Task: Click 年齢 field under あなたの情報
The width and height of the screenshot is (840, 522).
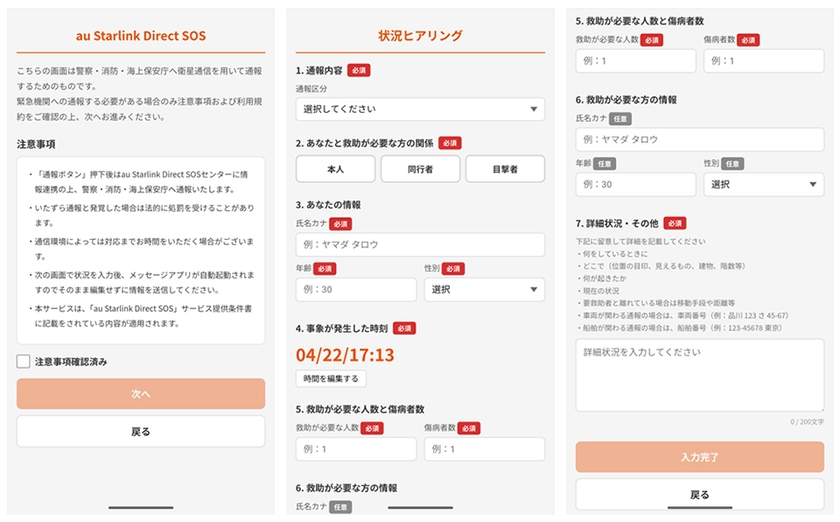Action: pos(356,289)
